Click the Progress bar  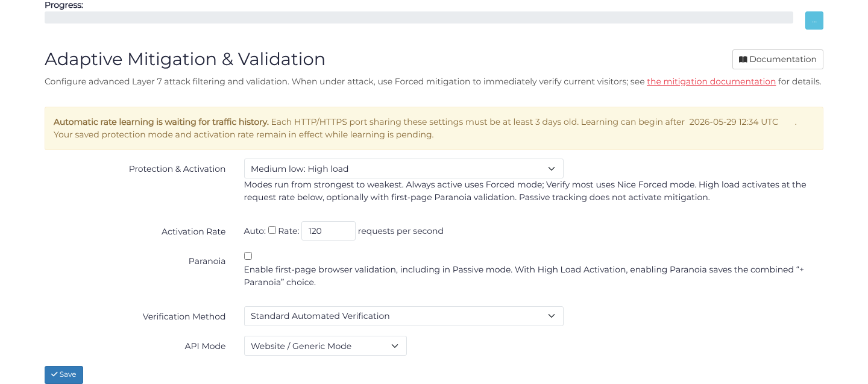pyautogui.click(x=419, y=17)
